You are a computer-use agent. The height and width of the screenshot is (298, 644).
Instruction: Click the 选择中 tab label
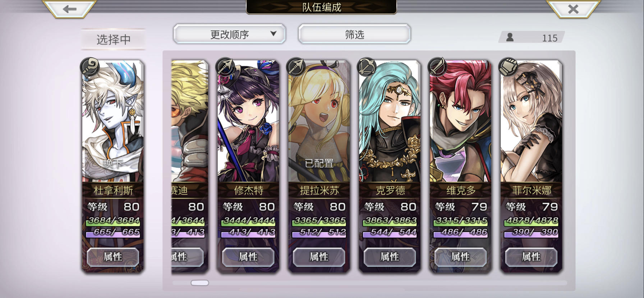(x=114, y=39)
